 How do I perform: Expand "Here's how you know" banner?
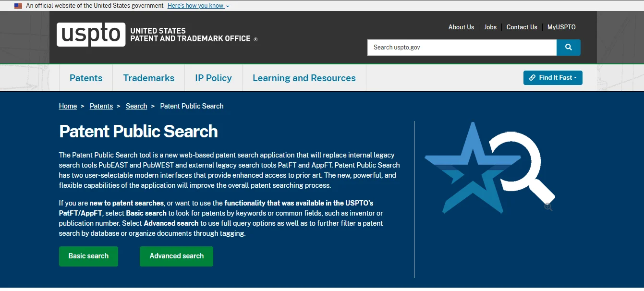click(198, 6)
